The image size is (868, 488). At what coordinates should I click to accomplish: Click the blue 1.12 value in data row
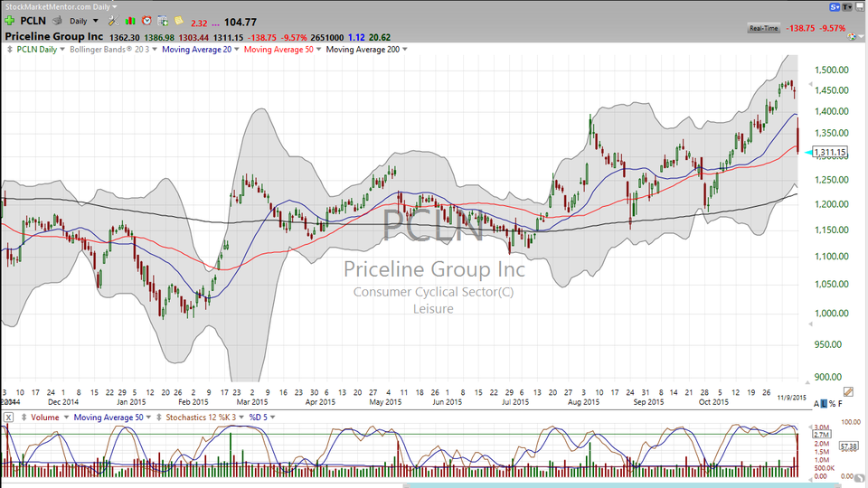(x=356, y=38)
